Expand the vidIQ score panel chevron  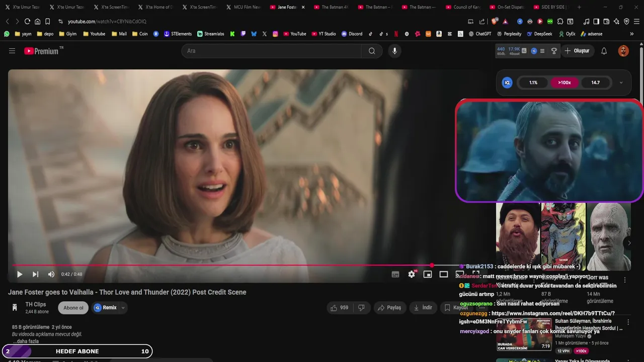click(621, 82)
